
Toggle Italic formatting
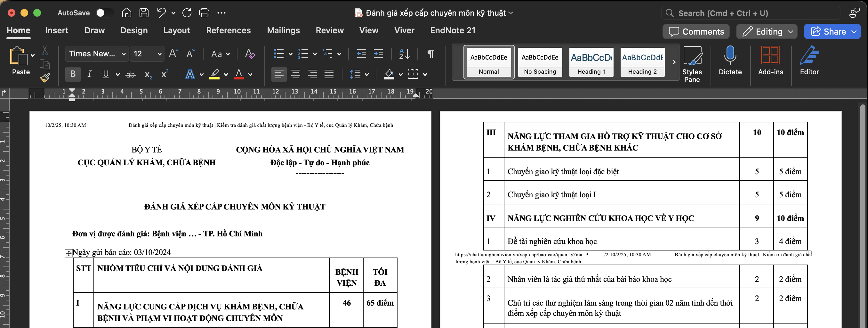point(89,74)
